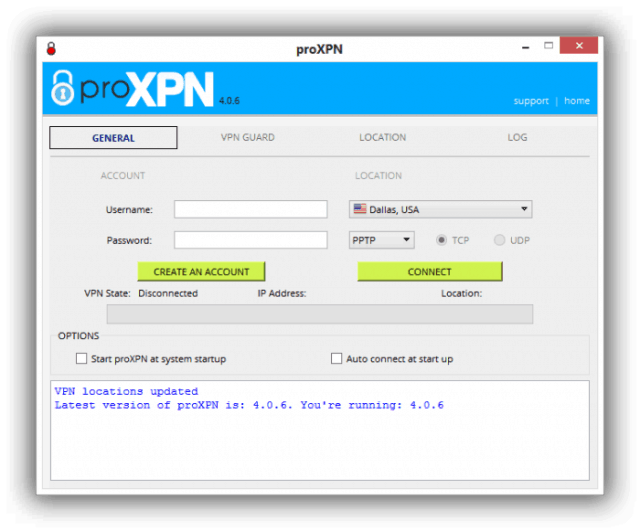Click the red padlock icon in title bar

[51, 49]
